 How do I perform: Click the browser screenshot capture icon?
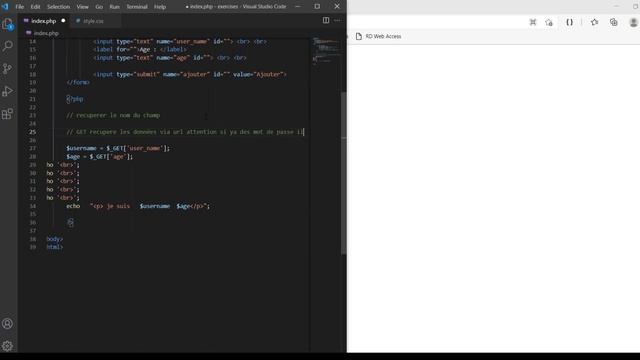pyautogui.click(x=533, y=22)
